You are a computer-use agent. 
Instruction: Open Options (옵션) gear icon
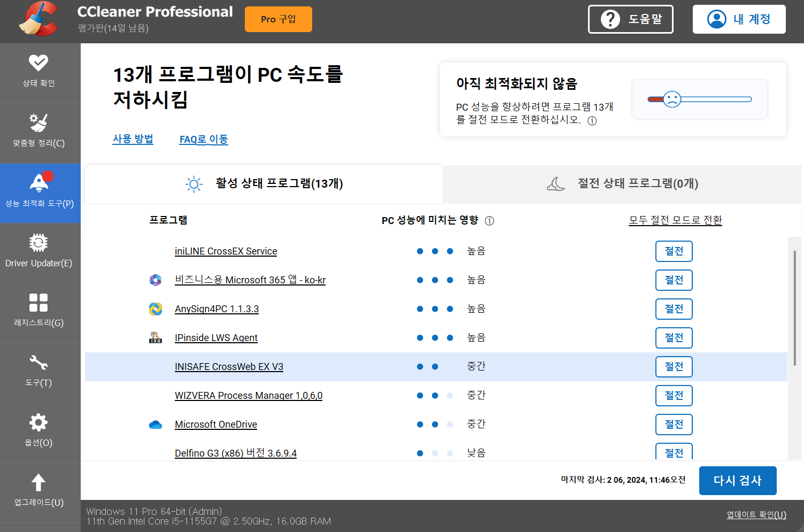click(x=38, y=422)
